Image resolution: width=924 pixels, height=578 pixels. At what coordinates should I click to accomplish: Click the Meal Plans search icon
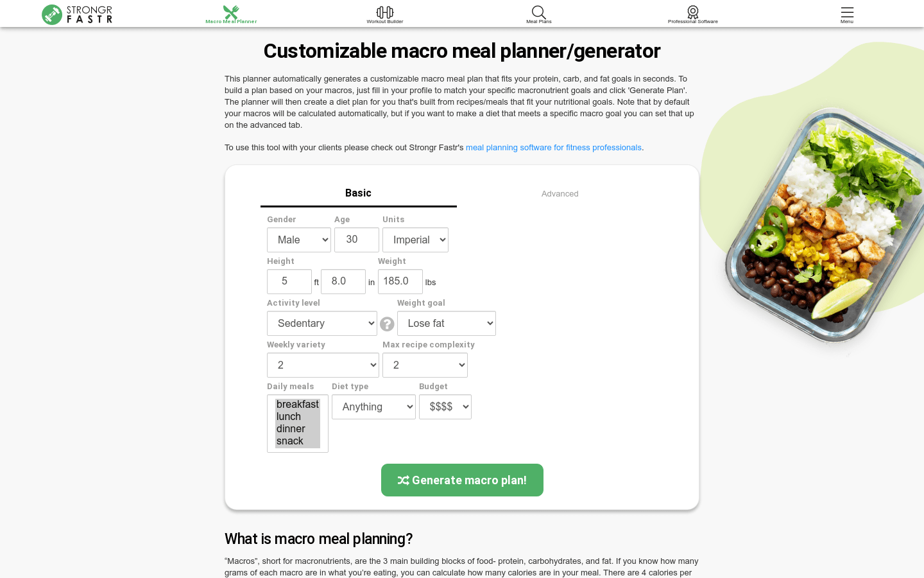(x=539, y=13)
